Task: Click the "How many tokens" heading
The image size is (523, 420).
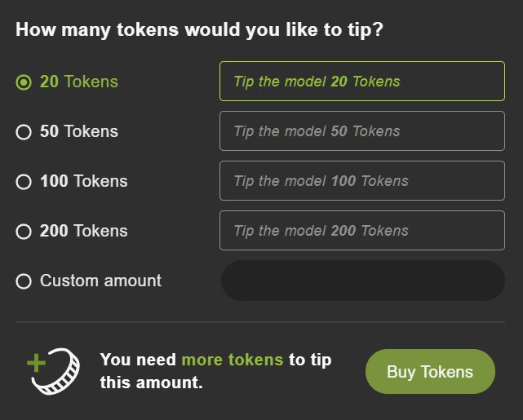Action: pyautogui.click(x=199, y=30)
